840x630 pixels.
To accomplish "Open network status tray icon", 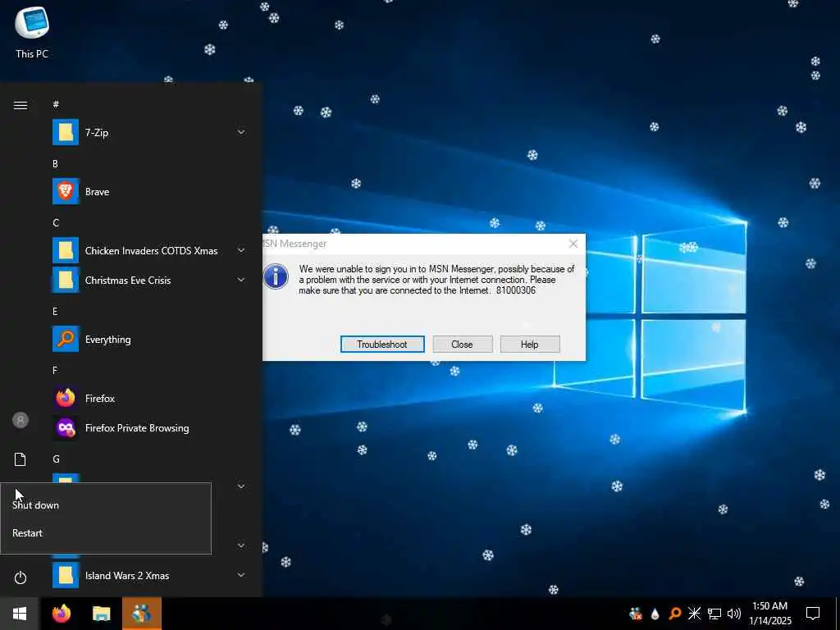I will click(x=714, y=614).
